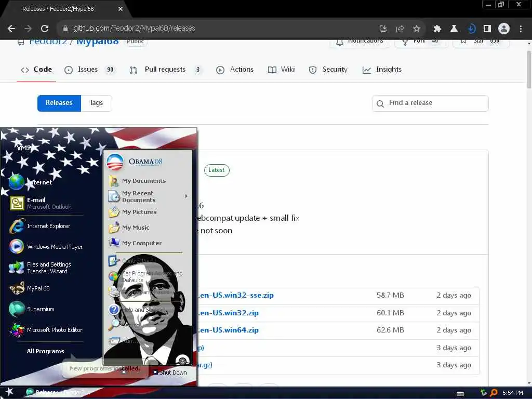This screenshot has width=532, height=399.
Task: Click the 58.7 MB file size
Action: [390, 295]
